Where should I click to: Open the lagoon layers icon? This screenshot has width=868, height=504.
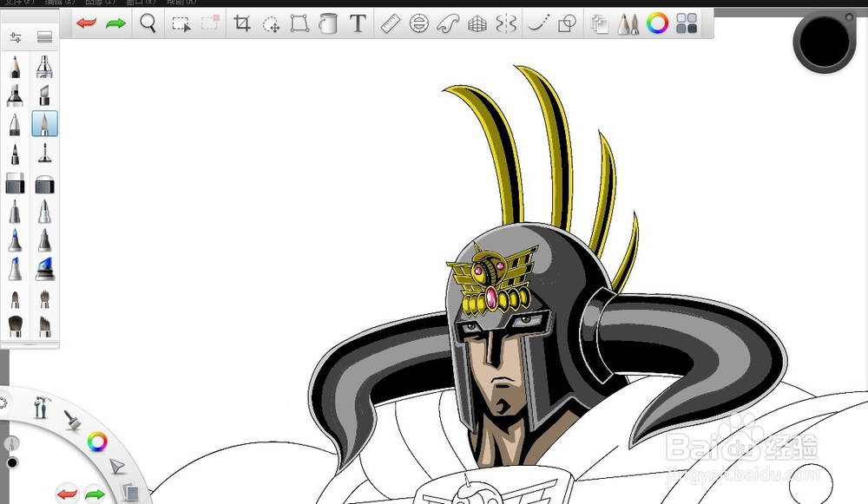pyautogui.click(x=131, y=492)
